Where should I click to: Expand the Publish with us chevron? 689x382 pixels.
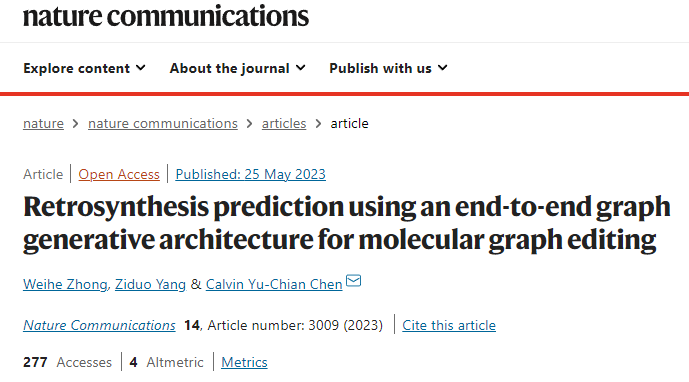pyautogui.click(x=442, y=68)
